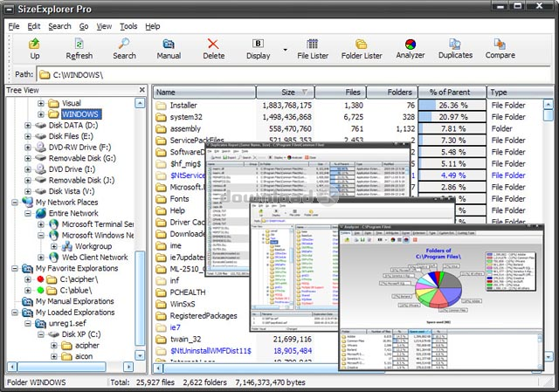The image size is (559, 392).
Task: Collapse My Network Places node
Action: pos(15,203)
